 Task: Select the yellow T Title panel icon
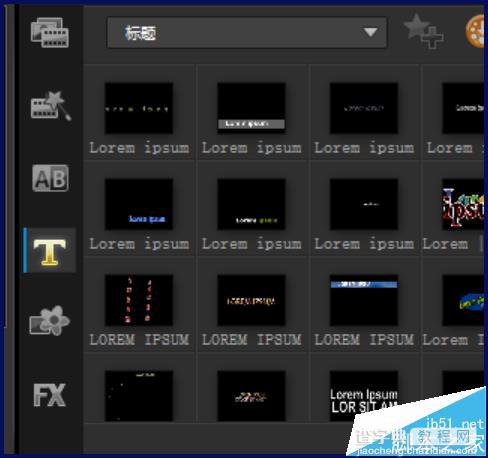click(50, 252)
